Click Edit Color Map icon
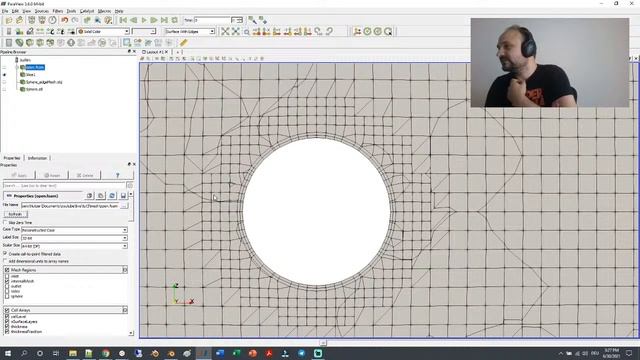This screenshot has height=360, width=640. 19,31
